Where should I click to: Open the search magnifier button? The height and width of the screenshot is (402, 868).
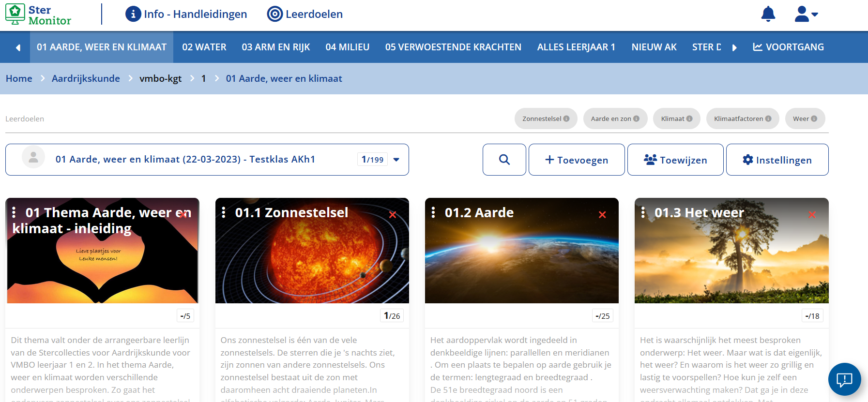pos(504,160)
